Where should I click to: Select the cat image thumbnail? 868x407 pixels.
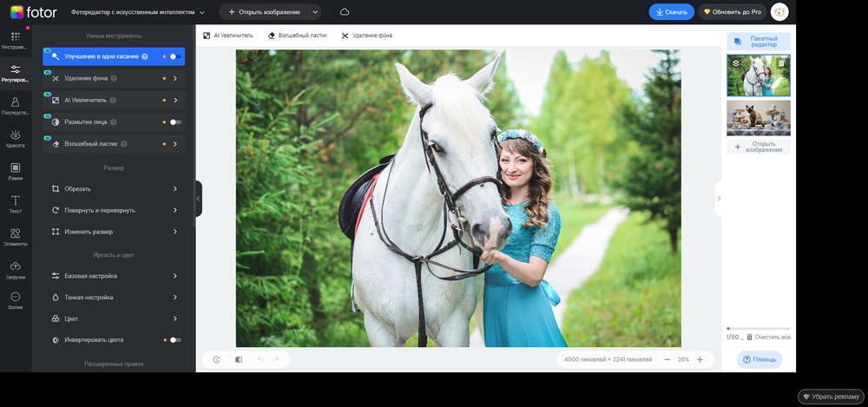(758, 117)
